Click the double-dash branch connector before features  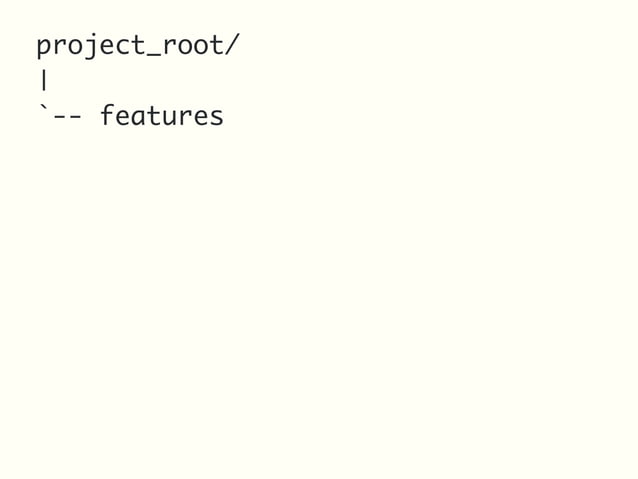tap(68, 117)
